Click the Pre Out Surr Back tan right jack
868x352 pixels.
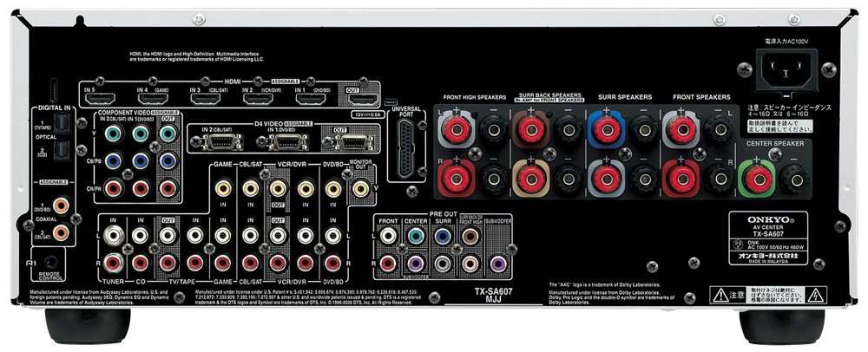point(470,264)
